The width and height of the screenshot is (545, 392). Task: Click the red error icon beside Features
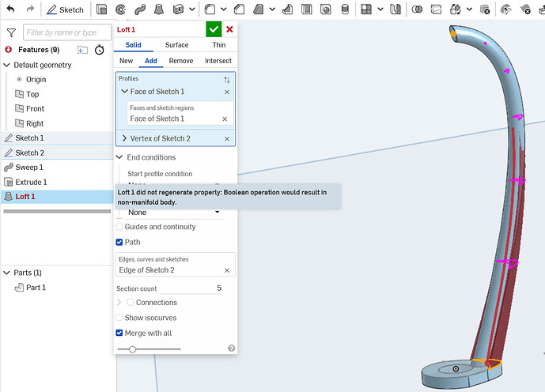(x=9, y=50)
